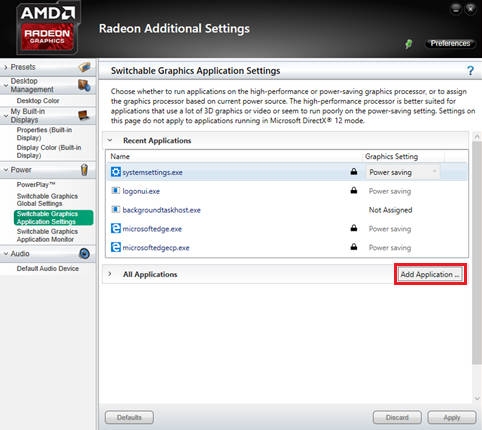Collapse the Recent Applications section
Viewport: 482px width, 430px height.
tap(110, 140)
